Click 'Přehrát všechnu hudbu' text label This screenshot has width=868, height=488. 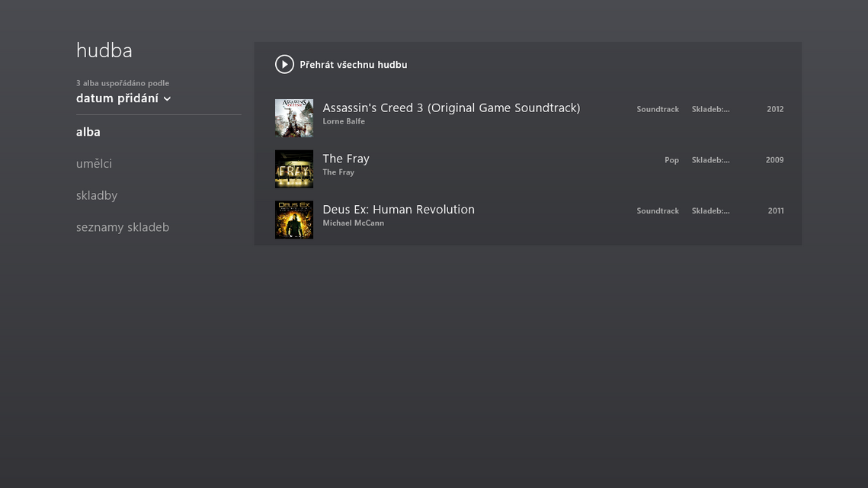click(x=353, y=65)
